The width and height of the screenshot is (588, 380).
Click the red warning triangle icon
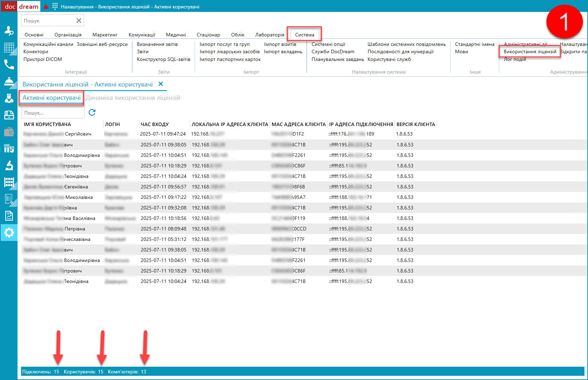[46, 6]
